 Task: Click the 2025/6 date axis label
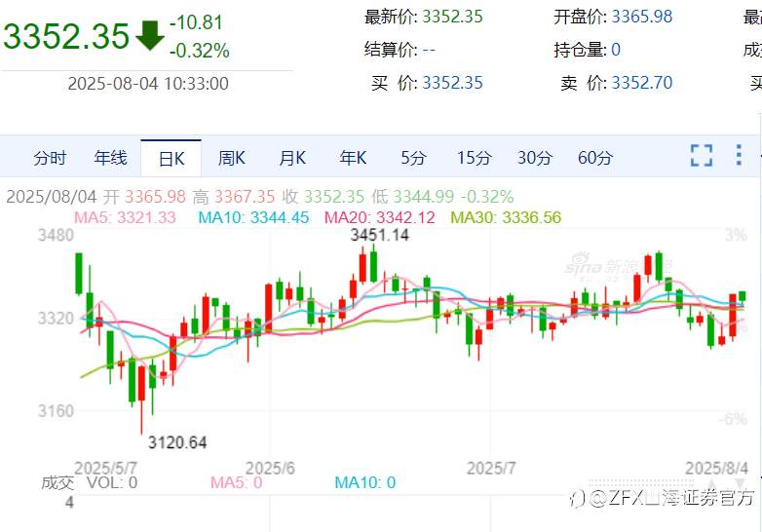270,469
